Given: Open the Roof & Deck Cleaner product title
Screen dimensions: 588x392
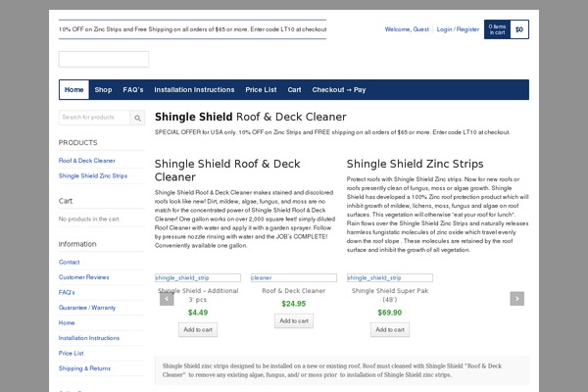Looking at the screenshot, I should 294,291.
